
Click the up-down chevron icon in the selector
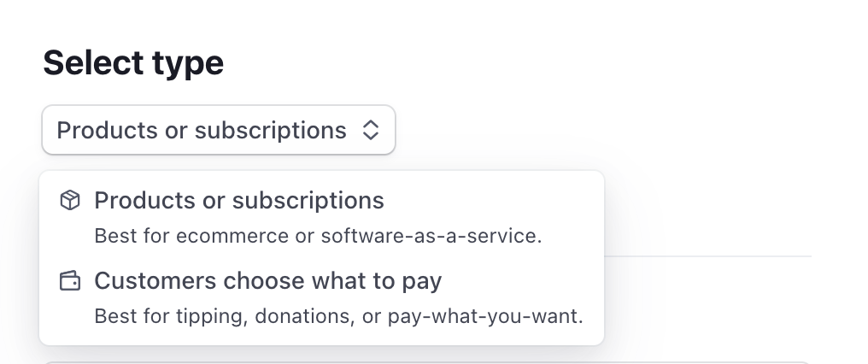(x=370, y=130)
